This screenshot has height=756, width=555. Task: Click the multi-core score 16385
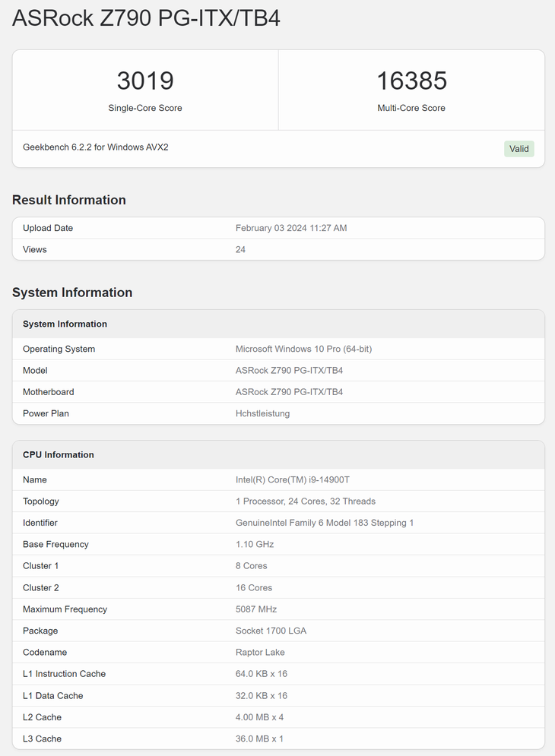pos(411,81)
